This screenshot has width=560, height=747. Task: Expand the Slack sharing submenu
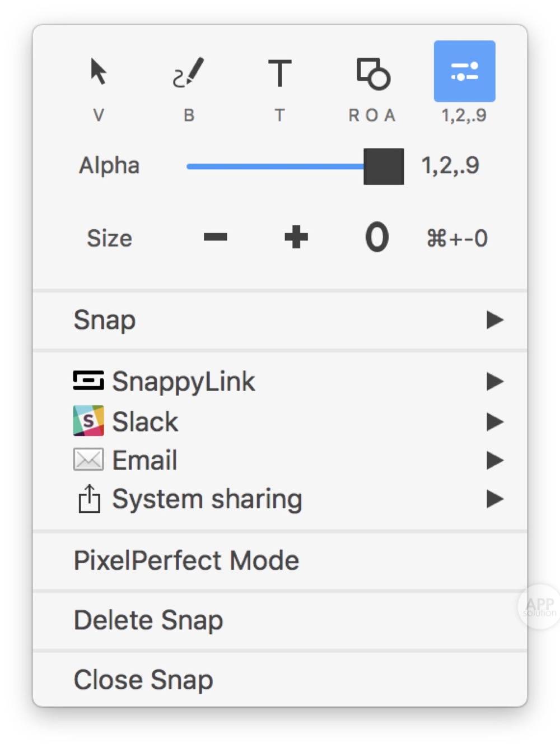[x=496, y=421]
